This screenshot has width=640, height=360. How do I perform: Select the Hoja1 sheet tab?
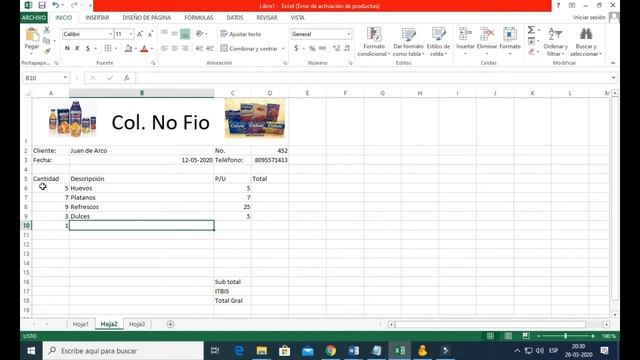click(x=80, y=324)
